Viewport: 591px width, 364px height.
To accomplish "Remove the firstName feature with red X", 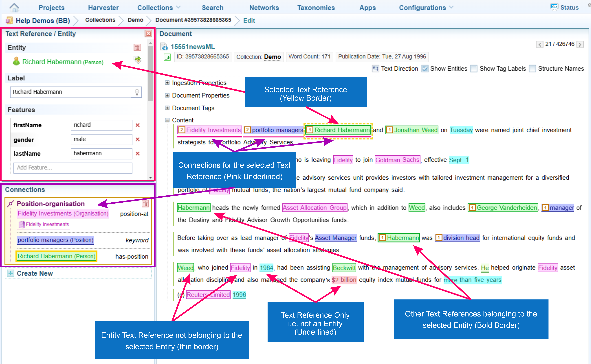I will (x=138, y=125).
